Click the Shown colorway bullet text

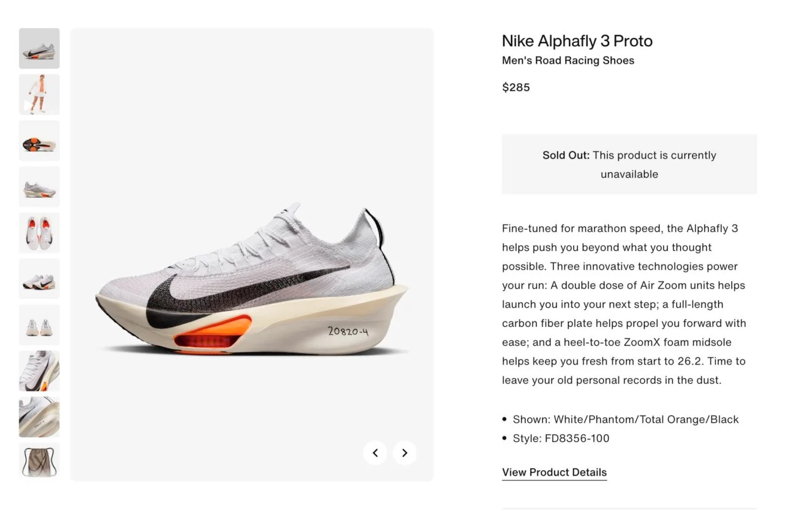pos(625,419)
